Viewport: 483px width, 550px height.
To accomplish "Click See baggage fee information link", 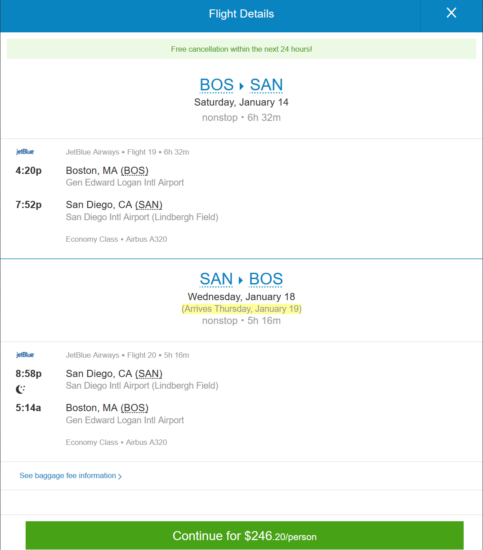I will click(68, 476).
